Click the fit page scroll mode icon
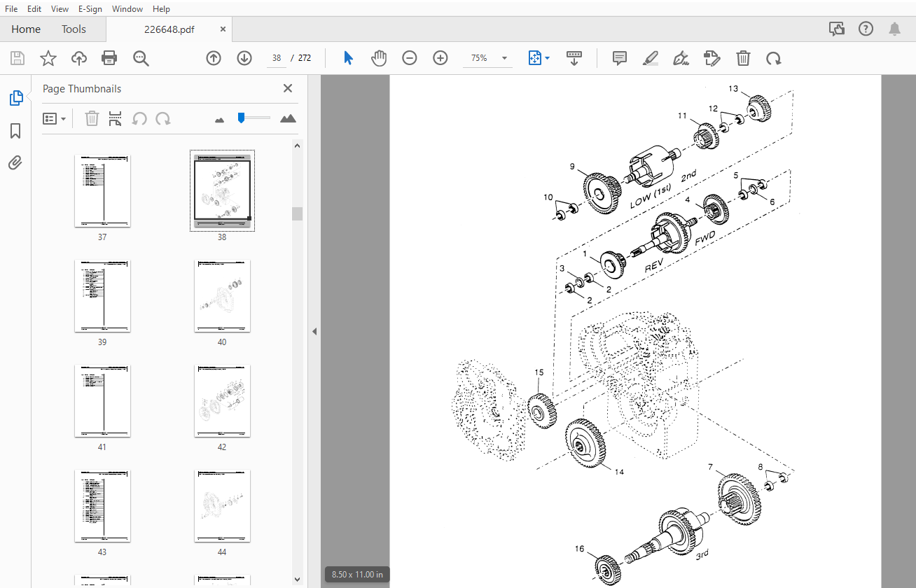This screenshot has width=916, height=588. pyautogui.click(x=534, y=58)
